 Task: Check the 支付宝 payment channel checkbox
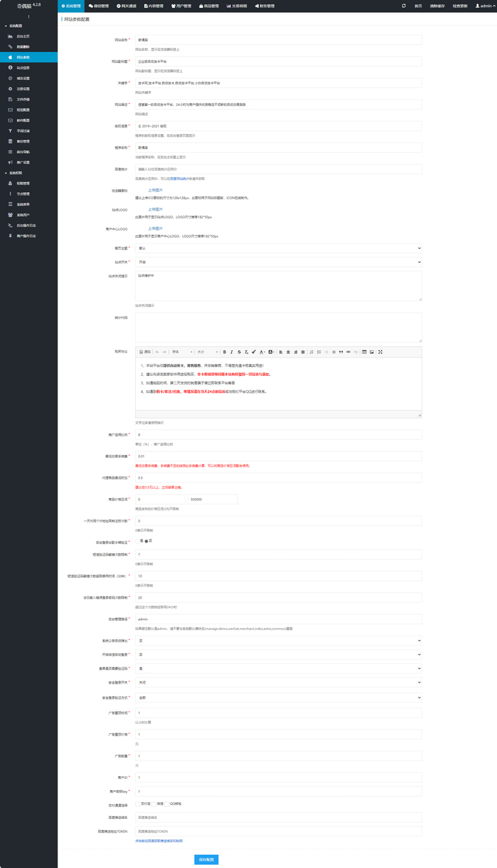click(138, 803)
